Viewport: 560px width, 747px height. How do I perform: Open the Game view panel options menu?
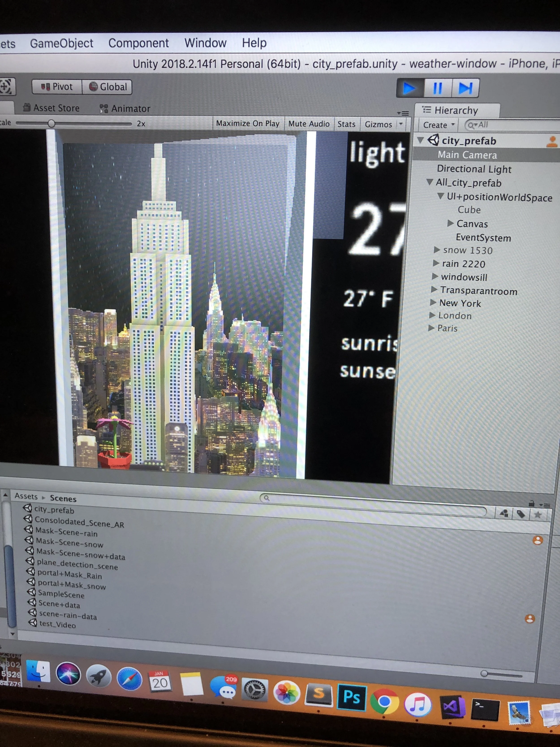[403, 113]
